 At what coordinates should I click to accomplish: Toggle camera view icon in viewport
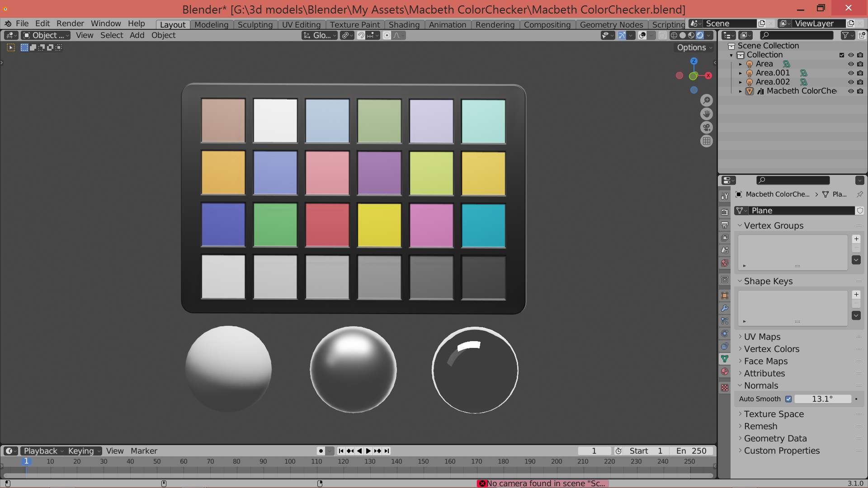[706, 127]
